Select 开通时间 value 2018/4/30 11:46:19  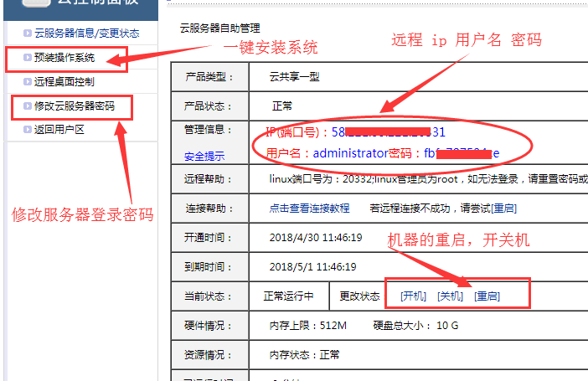click(316, 237)
